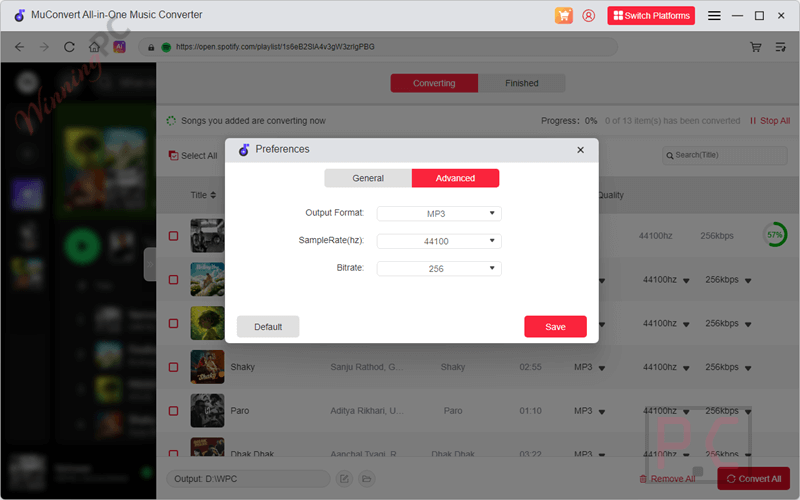Screen dimensions: 800x500
Task: Go back with the back arrow
Action: [x=19, y=47]
